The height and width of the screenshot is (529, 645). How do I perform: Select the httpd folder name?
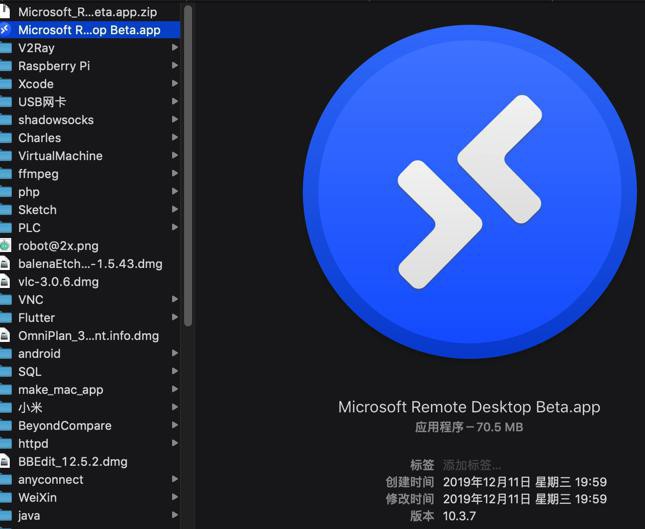(33, 443)
